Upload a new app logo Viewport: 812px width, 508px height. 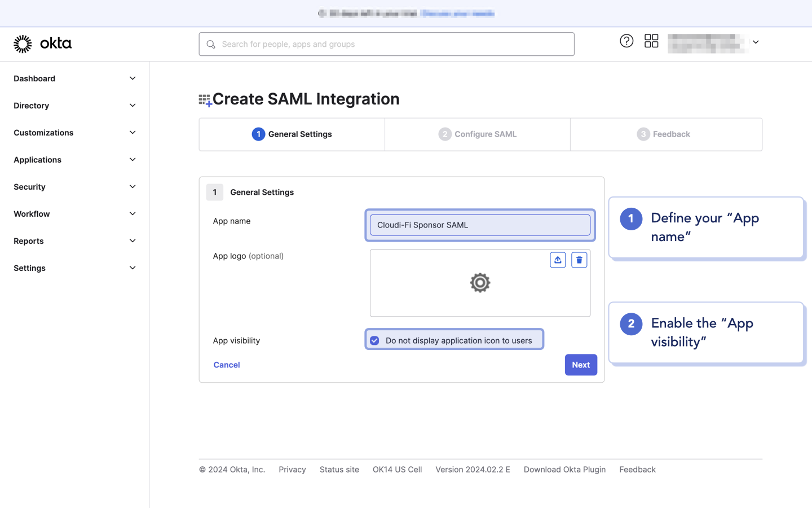click(558, 260)
